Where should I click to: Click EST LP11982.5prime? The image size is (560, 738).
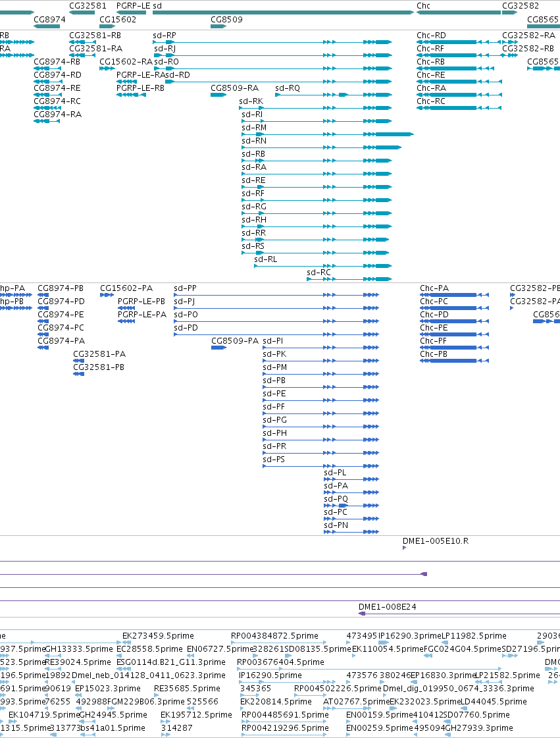474,636
